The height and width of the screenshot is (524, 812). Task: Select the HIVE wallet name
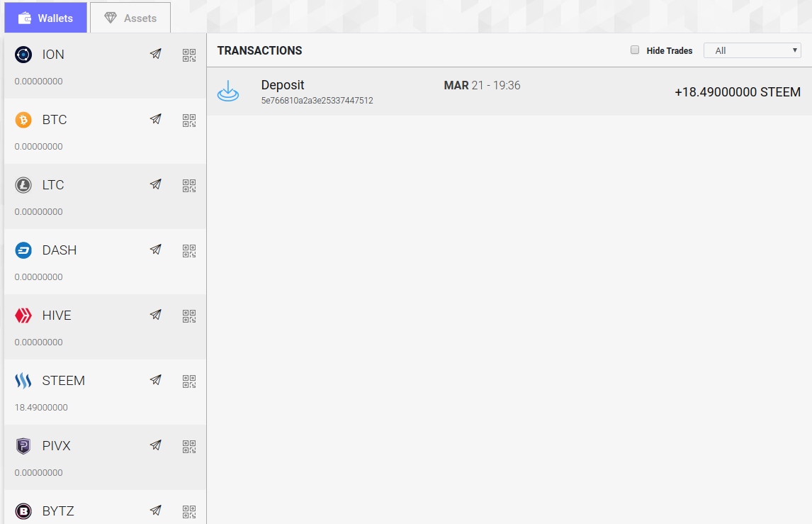[57, 316]
